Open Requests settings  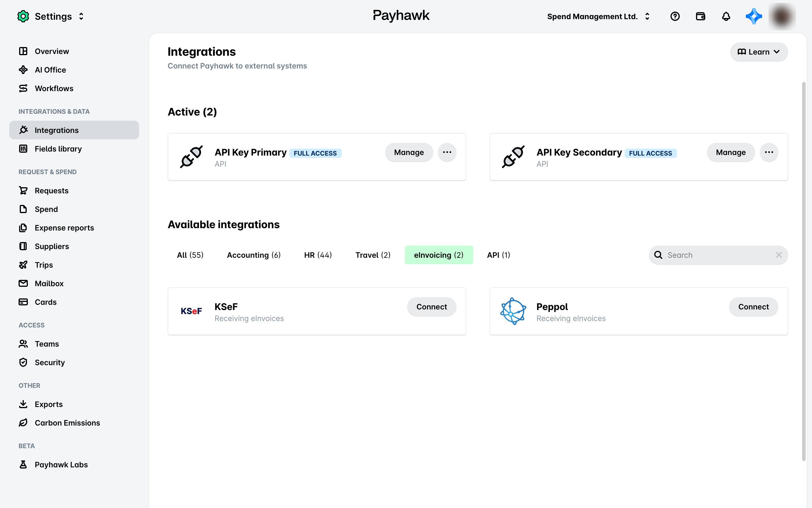click(74, 190)
